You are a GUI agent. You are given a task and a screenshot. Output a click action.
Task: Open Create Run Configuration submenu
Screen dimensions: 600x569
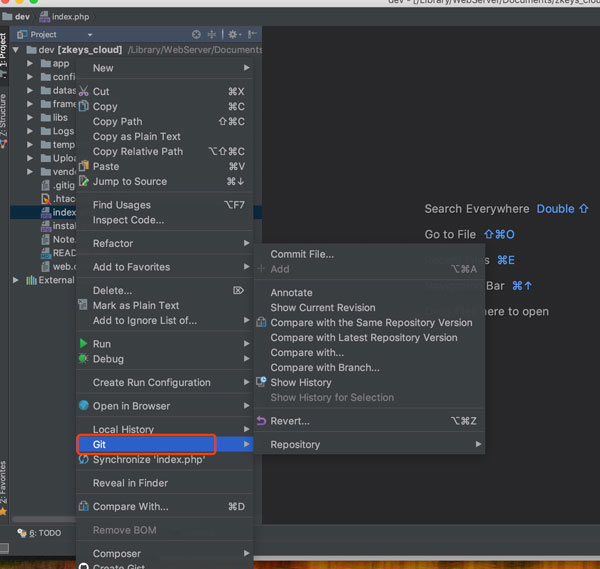tap(165, 382)
